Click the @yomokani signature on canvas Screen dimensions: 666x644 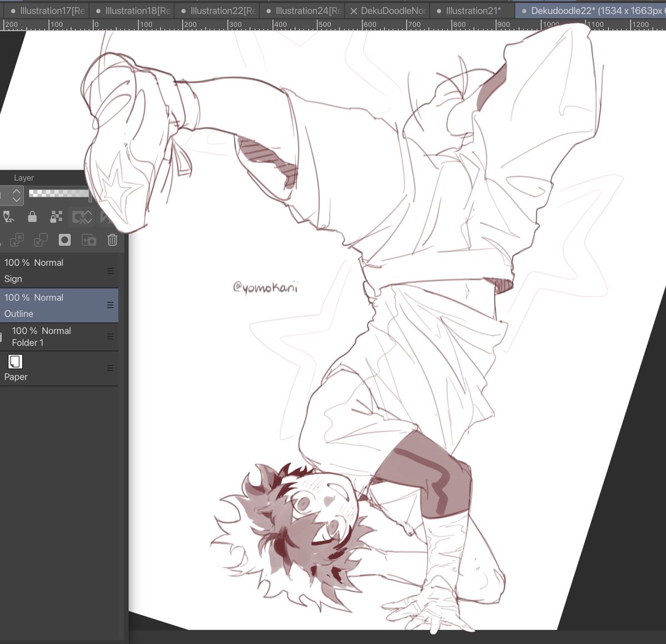265,287
